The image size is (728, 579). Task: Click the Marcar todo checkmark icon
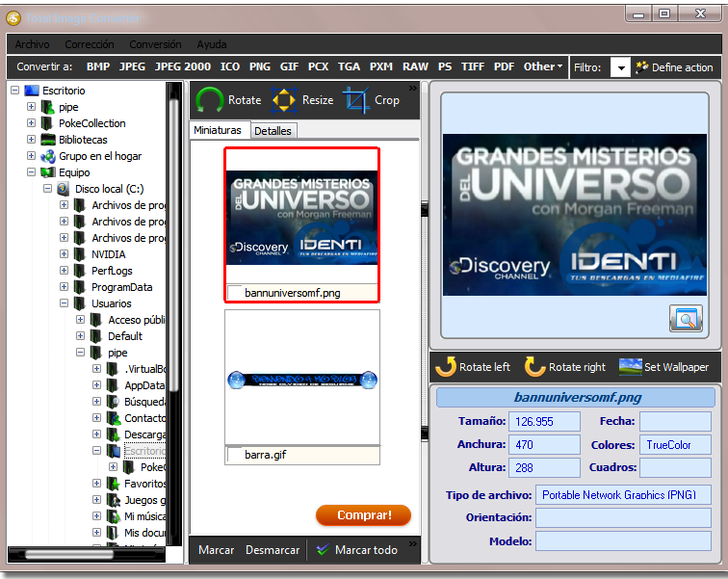(x=323, y=550)
